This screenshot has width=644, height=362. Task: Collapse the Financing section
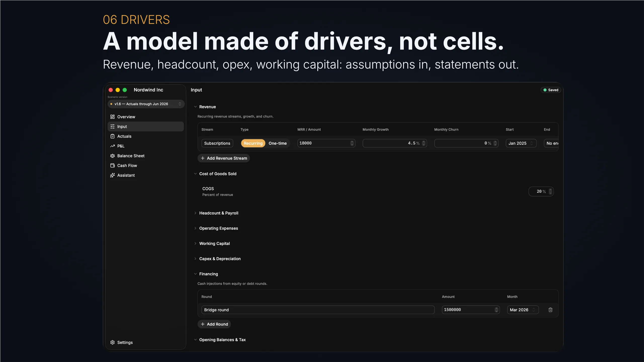pos(195,274)
